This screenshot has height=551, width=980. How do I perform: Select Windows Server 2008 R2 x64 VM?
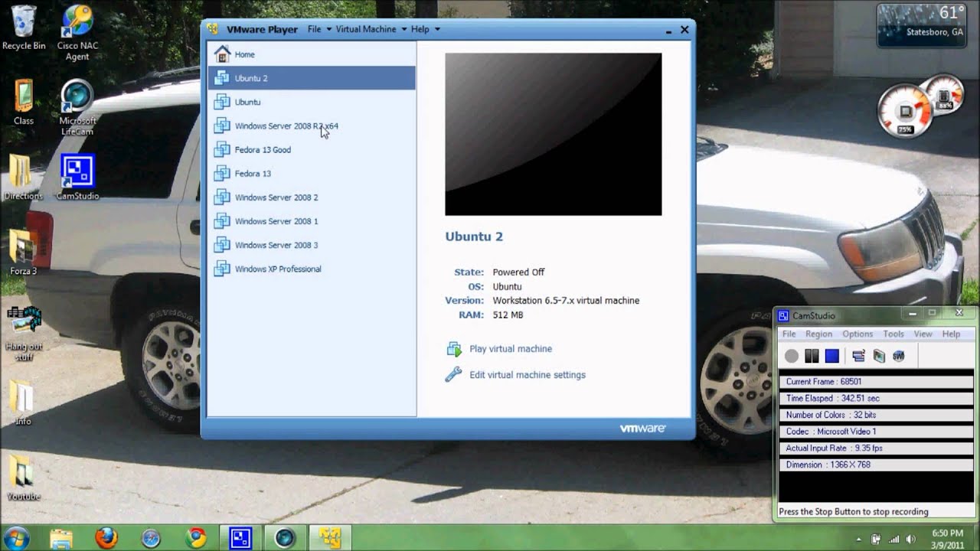coord(312,126)
